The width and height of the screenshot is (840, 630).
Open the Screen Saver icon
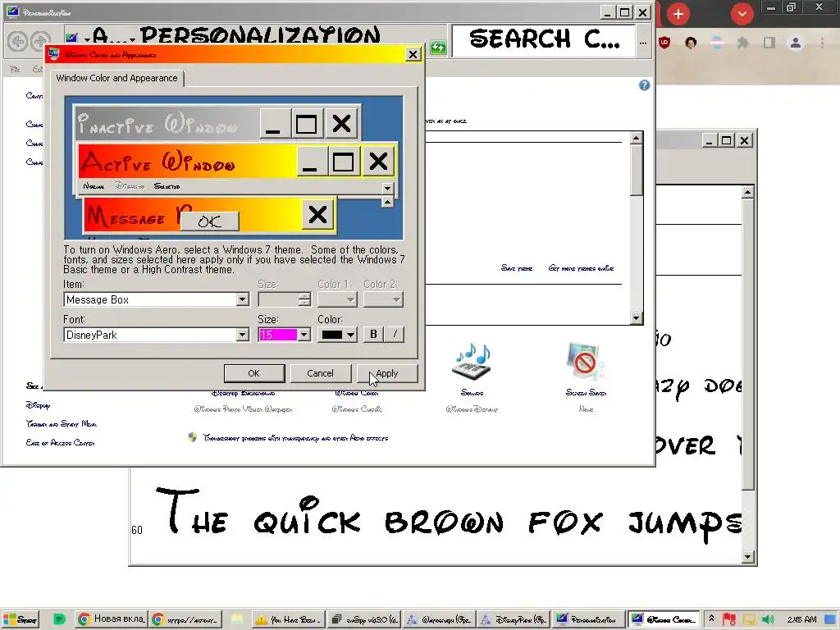pyautogui.click(x=586, y=362)
